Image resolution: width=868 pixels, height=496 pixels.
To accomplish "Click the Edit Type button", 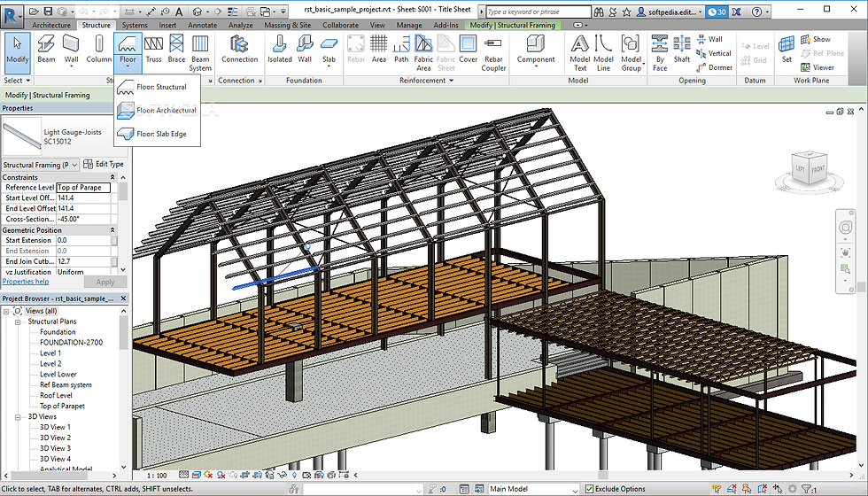I will coord(104,164).
